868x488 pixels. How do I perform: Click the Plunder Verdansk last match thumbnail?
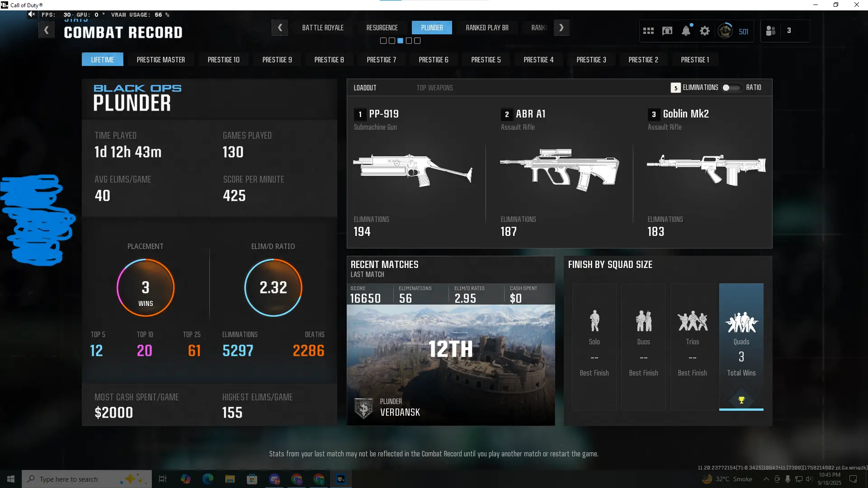450,364
